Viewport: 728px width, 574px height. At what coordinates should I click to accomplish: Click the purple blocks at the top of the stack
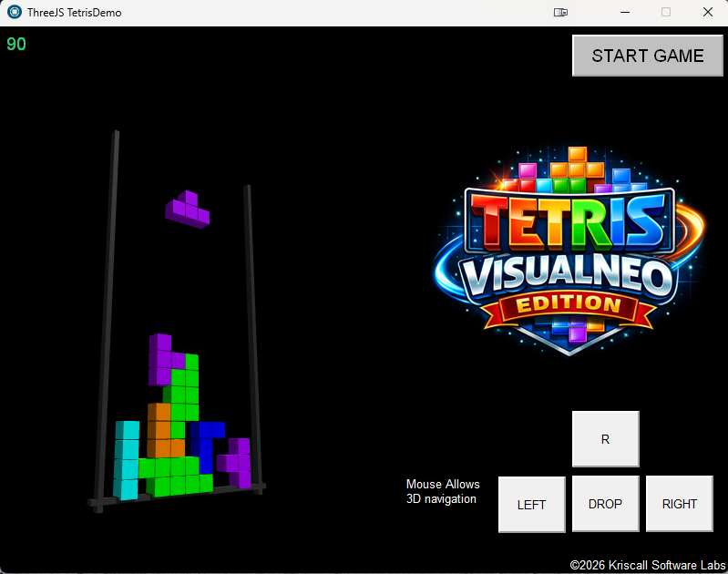point(160,358)
